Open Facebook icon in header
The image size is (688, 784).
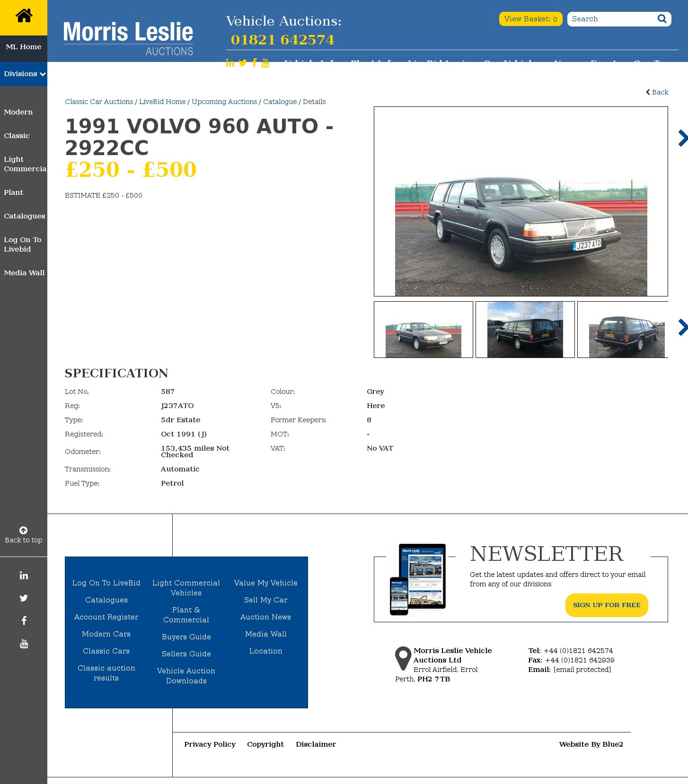pos(255,63)
